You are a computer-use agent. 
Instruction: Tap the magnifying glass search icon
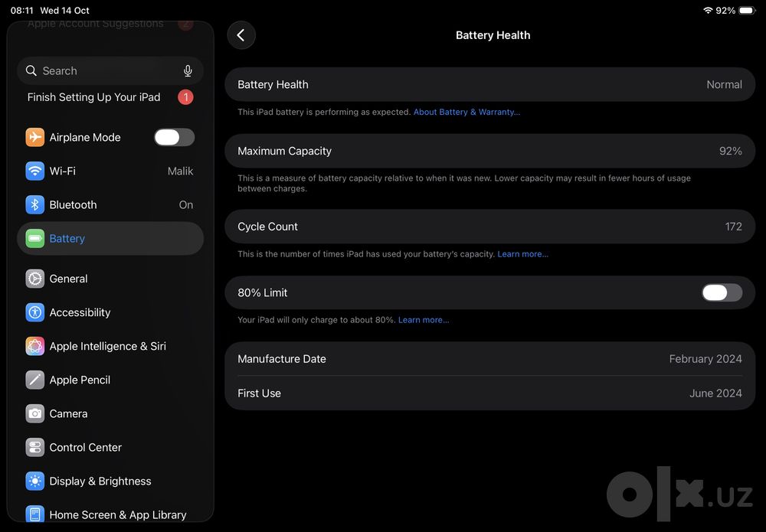coord(31,70)
